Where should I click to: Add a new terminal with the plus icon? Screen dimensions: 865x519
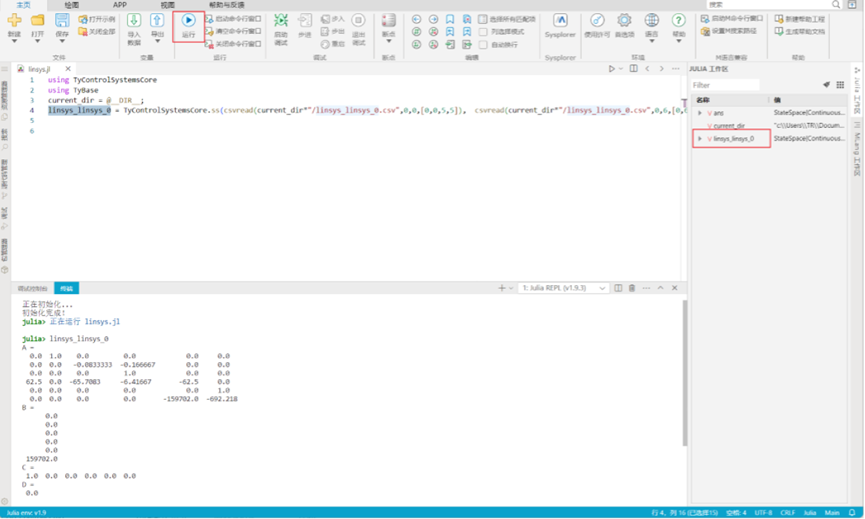(x=501, y=288)
